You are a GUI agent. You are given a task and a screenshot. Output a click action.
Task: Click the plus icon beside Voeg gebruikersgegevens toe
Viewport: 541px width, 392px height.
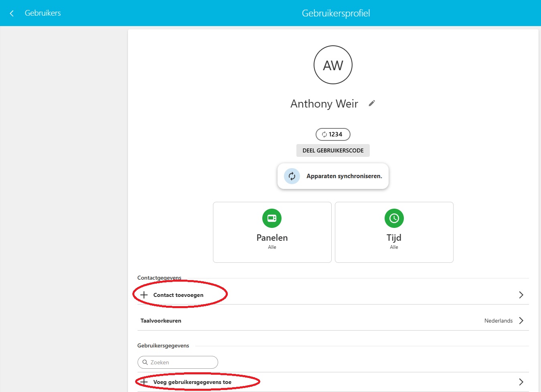[144, 382]
